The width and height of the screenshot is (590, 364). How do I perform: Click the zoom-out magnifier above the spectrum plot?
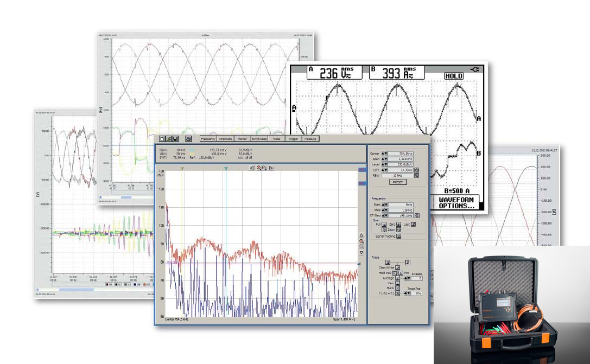[x=264, y=168]
